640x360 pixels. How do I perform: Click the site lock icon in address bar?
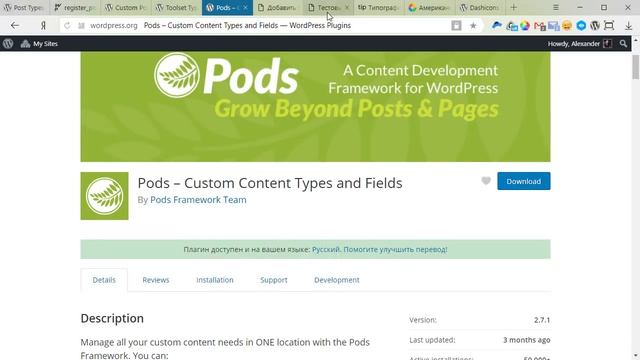pyautogui.click(x=81, y=25)
